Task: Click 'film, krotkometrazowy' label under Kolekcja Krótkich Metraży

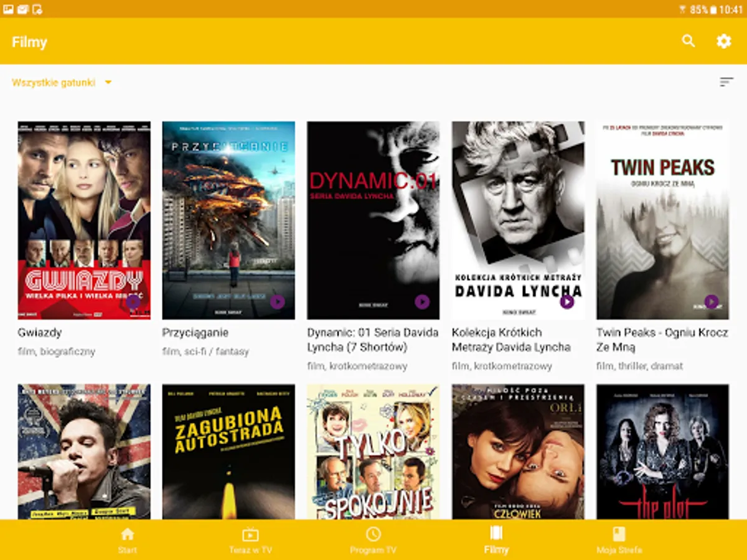Action: pyautogui.click(x=502, y=366)
